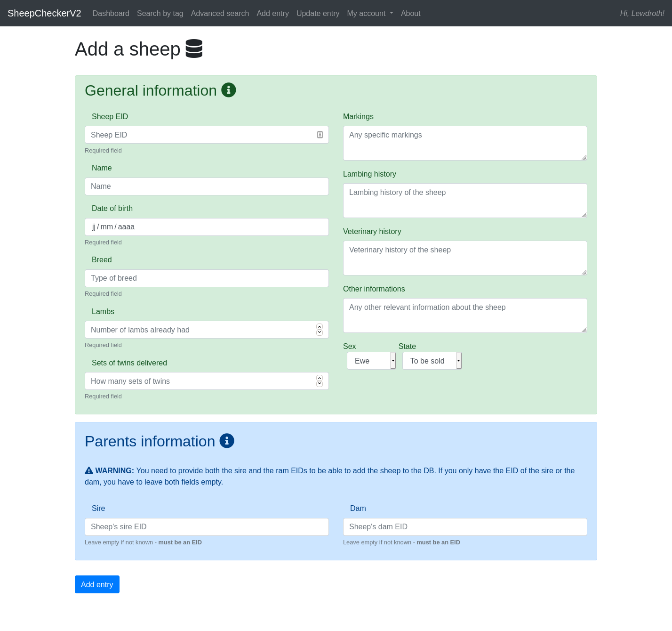Expand the My account menu
Viewport: 672px width, 631px height.
pos(370,13)
